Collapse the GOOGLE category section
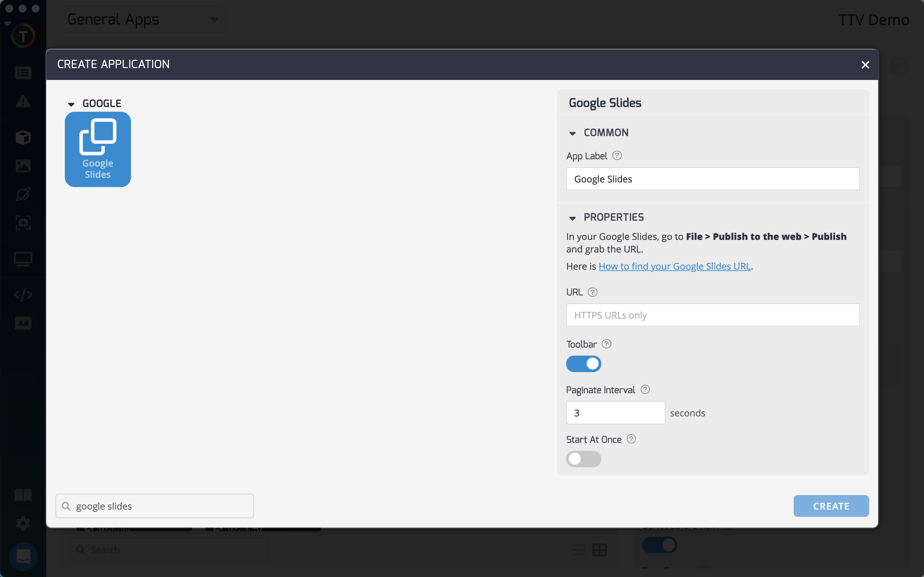Viewport: 924px width, 577px height. 71,104
